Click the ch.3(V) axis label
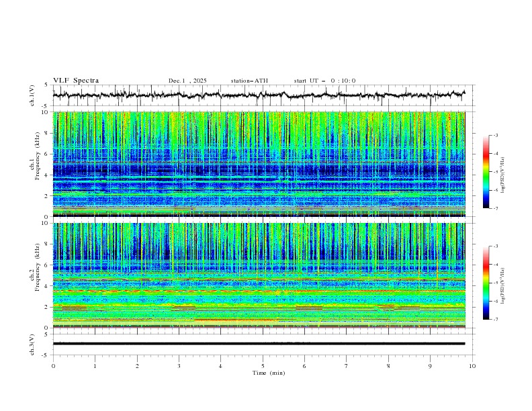The image size is (532, 411). point(33,343)
